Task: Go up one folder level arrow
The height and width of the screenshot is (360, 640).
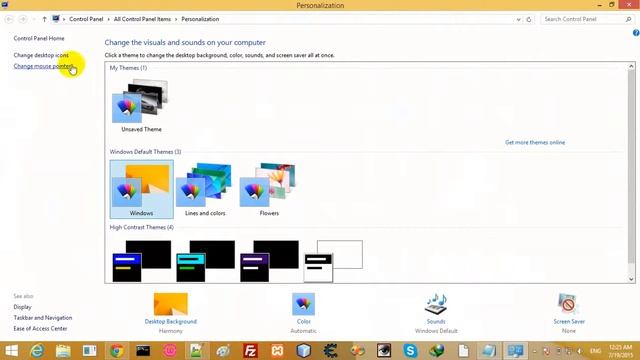Action: pos(44,19)
